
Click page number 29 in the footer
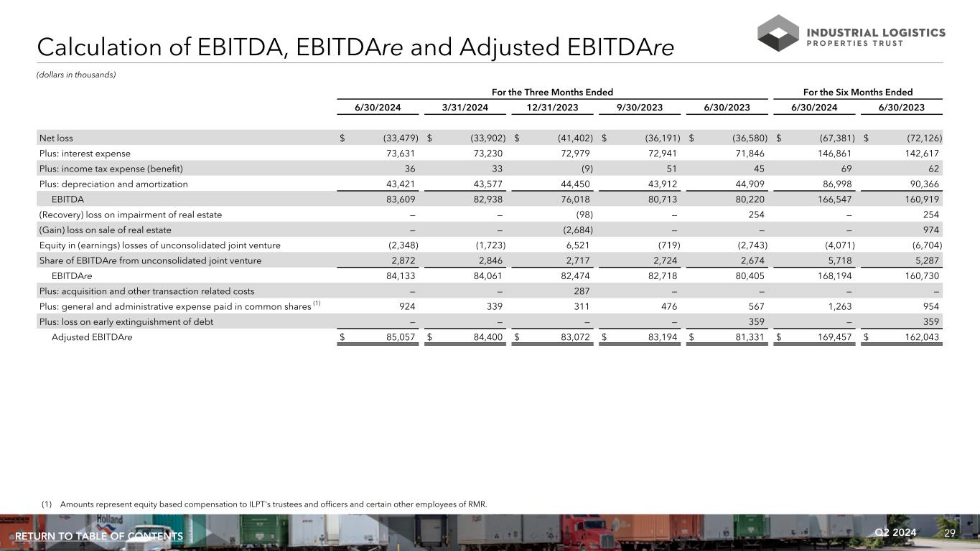950,532
